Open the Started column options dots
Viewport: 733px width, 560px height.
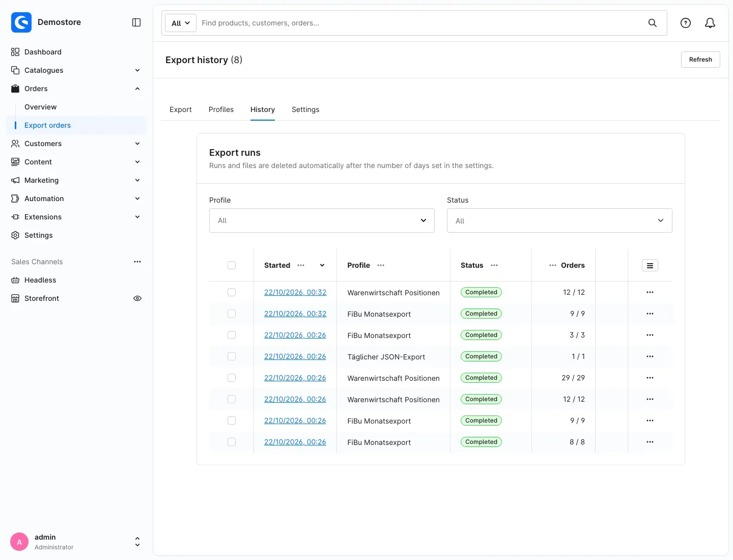click(301, 265)
